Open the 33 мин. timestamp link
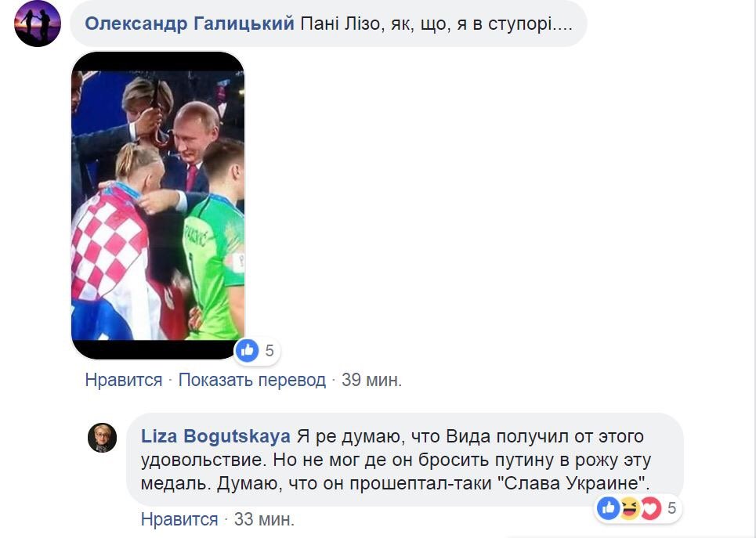Screen dimensions: 756x538 pyautogui.click(x=264, y=519)
